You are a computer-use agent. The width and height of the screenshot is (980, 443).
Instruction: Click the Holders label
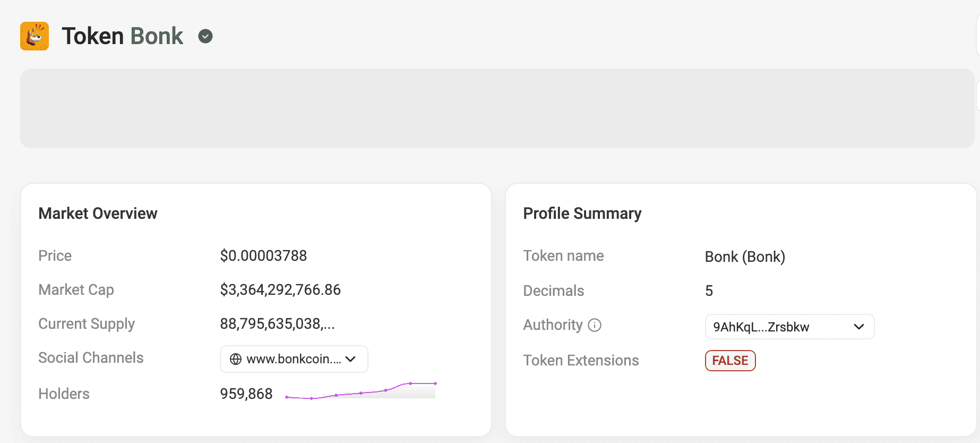coord(64,394)
